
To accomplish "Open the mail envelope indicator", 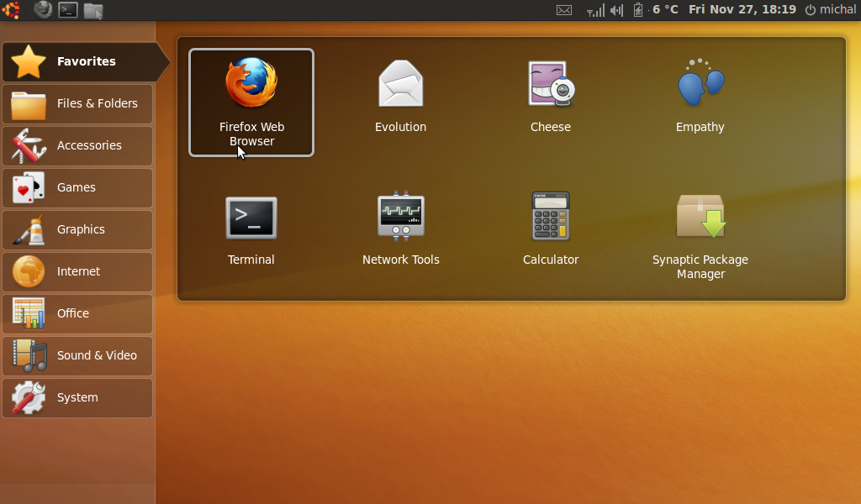I will [564, 10].
